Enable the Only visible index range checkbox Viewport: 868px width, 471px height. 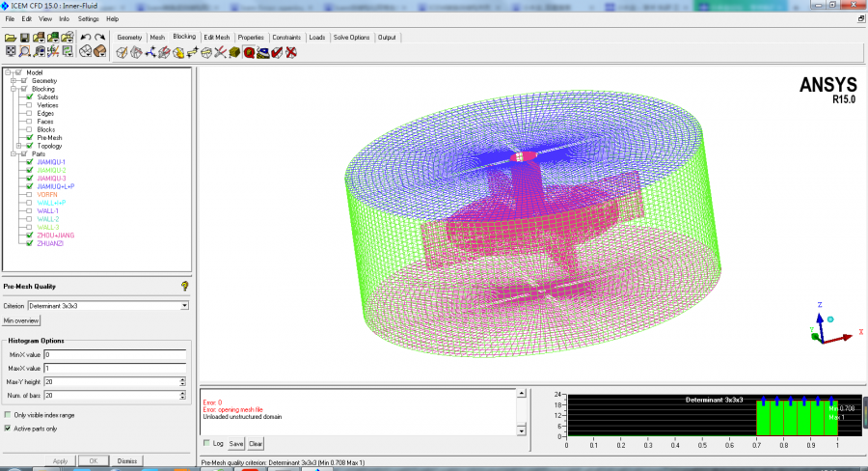[8, 415]
